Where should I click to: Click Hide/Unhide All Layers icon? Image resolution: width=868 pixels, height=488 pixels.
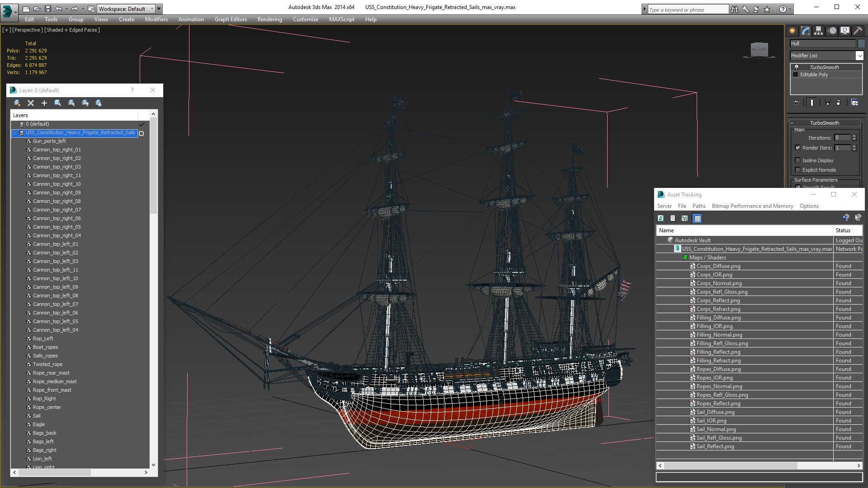[x=85, y=103]
